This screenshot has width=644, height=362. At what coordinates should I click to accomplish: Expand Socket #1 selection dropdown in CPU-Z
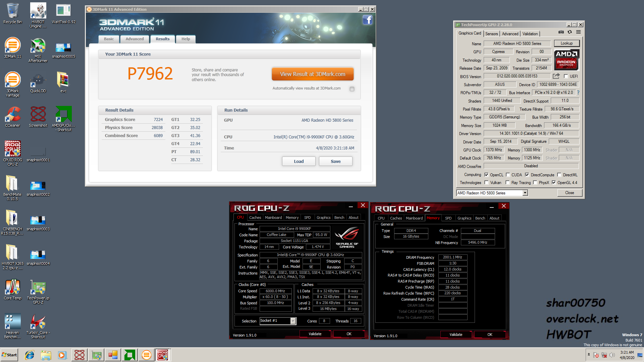(293, 321)
